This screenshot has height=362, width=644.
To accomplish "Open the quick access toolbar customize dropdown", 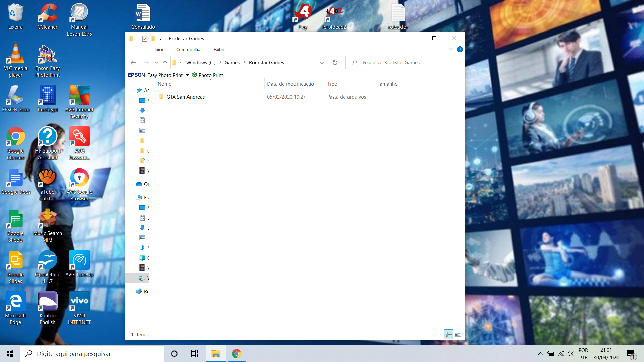I will point(160,39).
